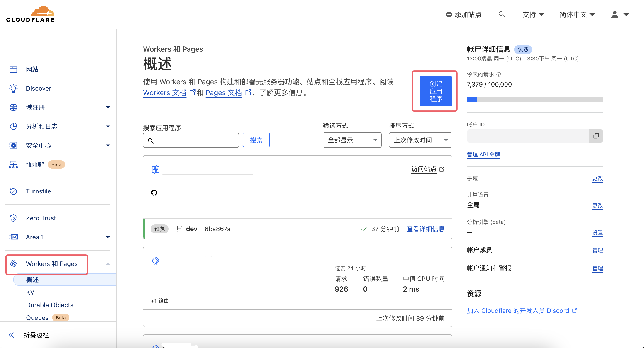Image resolution: width=644 pixels, height=348 pixels.
Task: Collapse sidebar with 折叠边栏 arrows
Action: tap(11, 335)
